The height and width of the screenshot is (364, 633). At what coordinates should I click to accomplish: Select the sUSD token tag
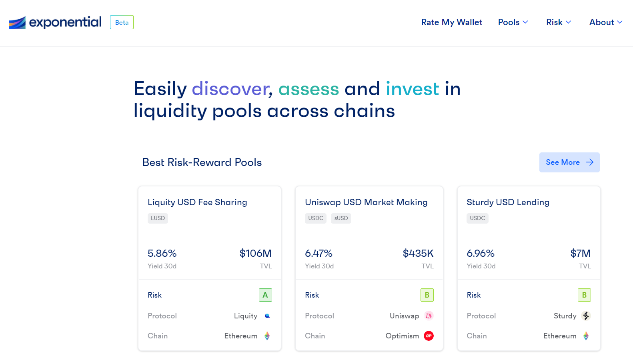[341, 218]
